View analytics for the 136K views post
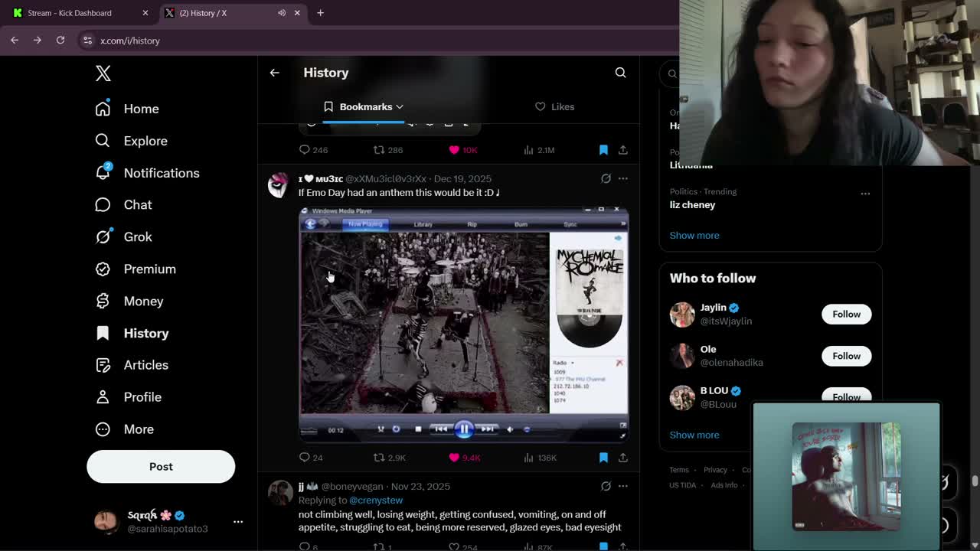 540,458
